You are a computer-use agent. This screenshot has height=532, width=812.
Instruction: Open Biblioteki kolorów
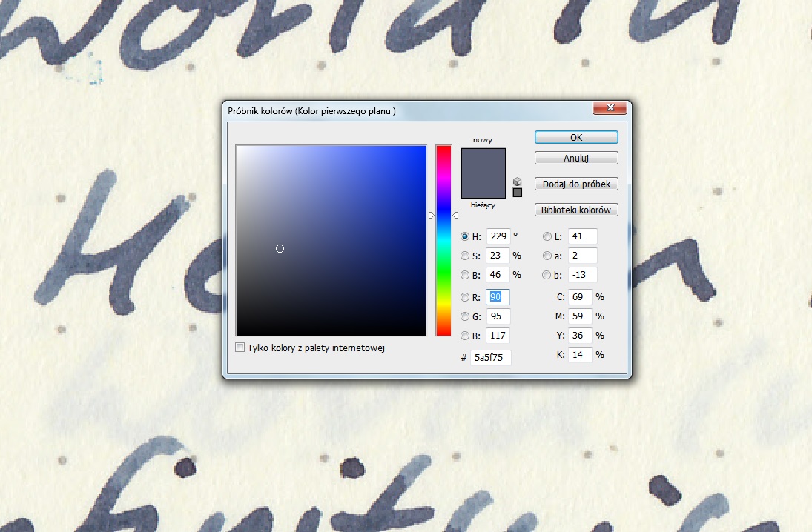click(x=575, y=210)
